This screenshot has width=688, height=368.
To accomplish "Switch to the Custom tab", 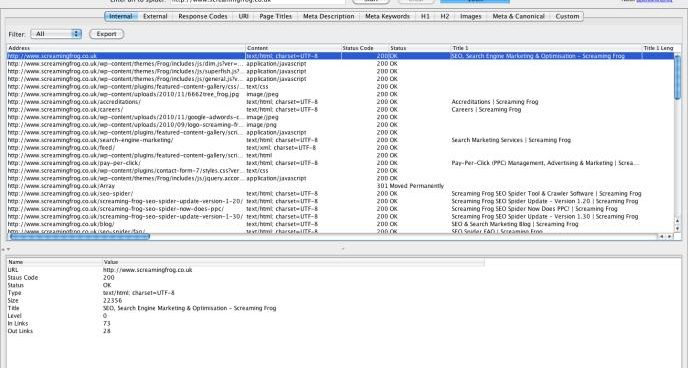I will pyautogui.click(x=567, y=16).
